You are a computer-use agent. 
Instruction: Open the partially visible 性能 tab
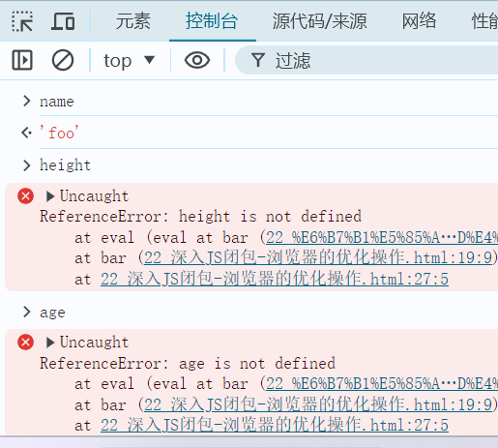(x=484, y=21)
